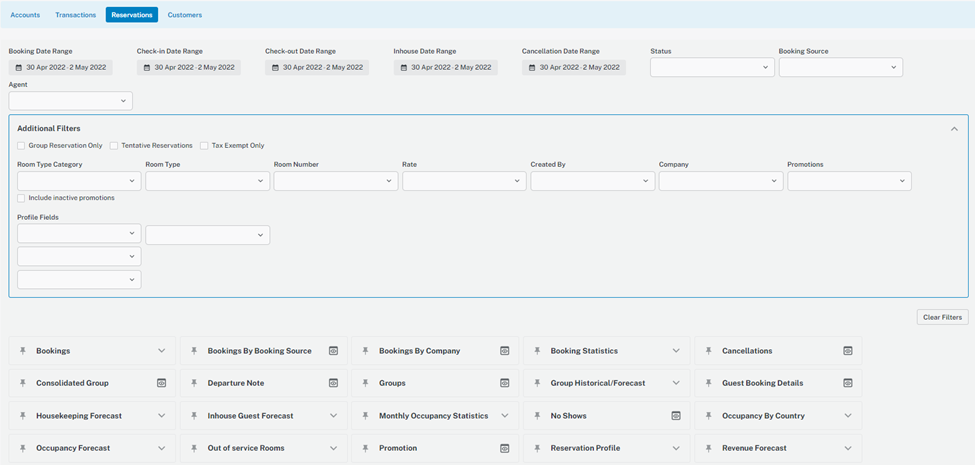
Task: Check Group Reservation Only
Action: tap(21, 145)
